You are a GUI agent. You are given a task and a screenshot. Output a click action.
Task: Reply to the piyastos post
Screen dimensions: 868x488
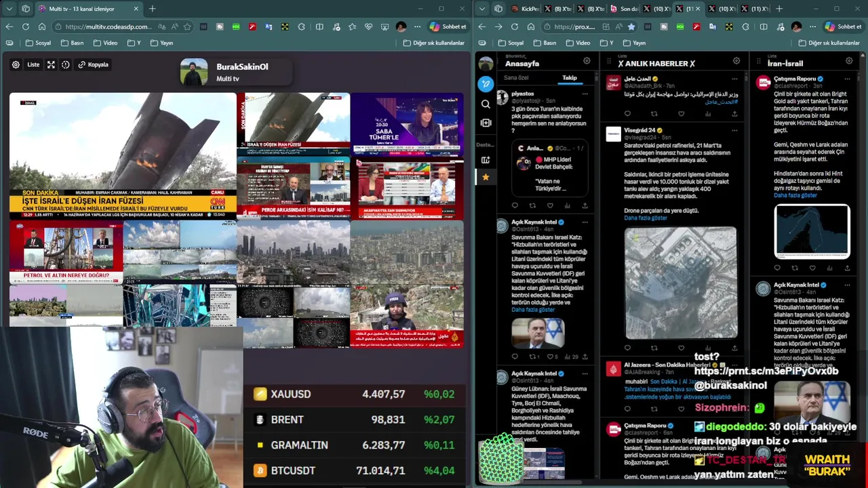point(515,205)
